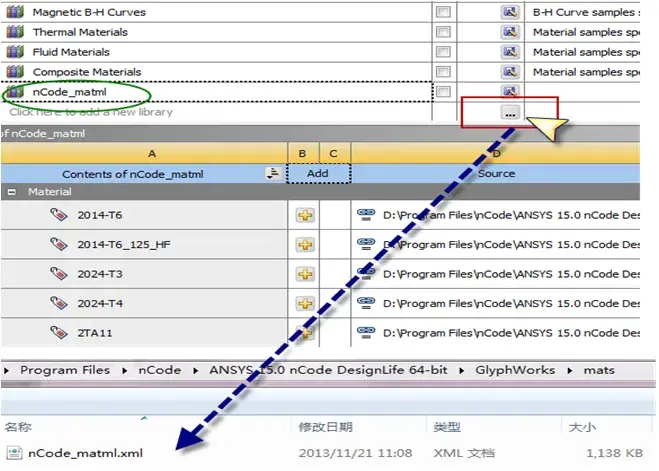Open location icon for Composite Materials row
This screenshot has width=659, height=471.
point(510,72)
